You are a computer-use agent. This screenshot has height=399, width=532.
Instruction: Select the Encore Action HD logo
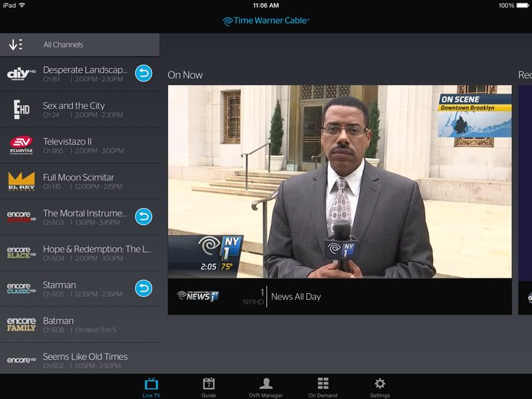(x=21, y=216)
